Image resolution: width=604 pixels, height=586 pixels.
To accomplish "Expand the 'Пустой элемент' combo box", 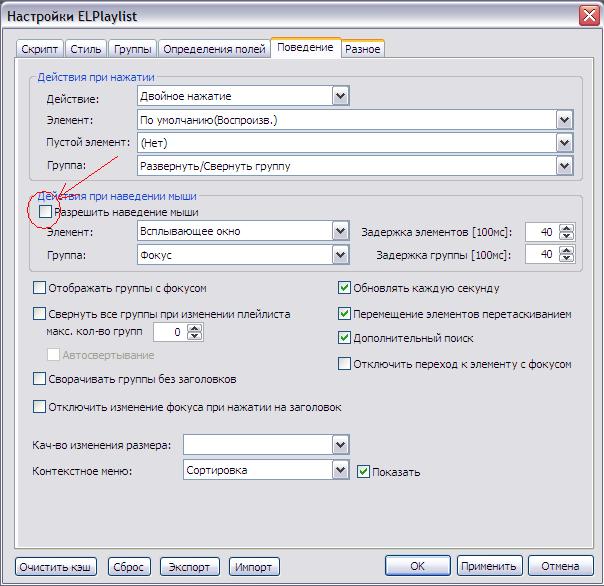I will pyautogui.click(x=565, y=142).
